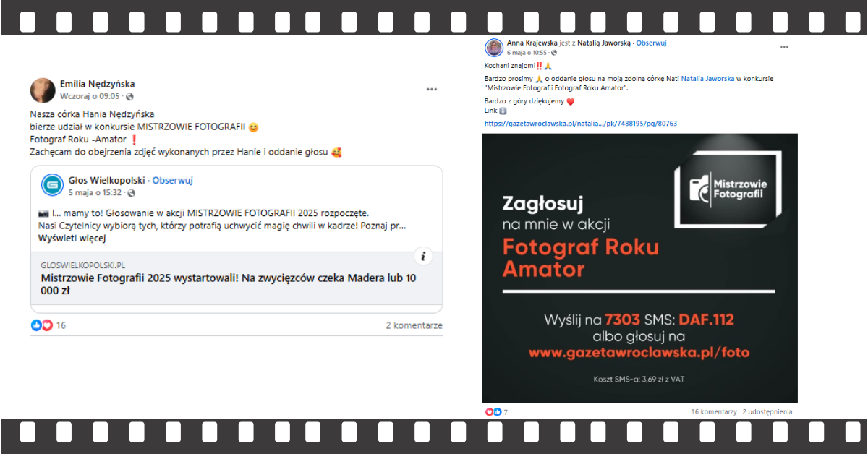Open the Mistrzowie Fotografii 2025 article headline
The image size is (868, 454).
pos(229,284)
